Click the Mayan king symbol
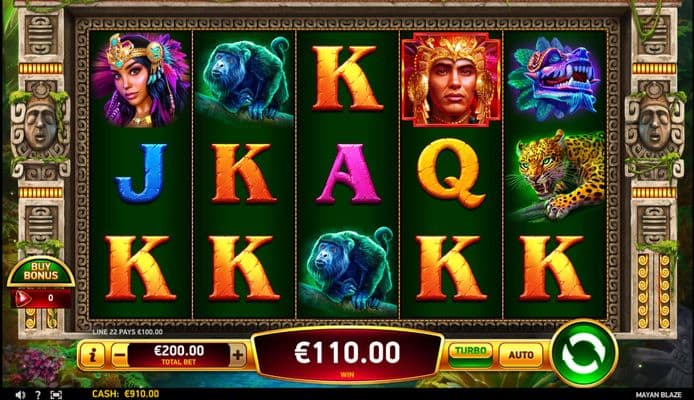Viewport: 694px width, 400px height. pos(451,80)
